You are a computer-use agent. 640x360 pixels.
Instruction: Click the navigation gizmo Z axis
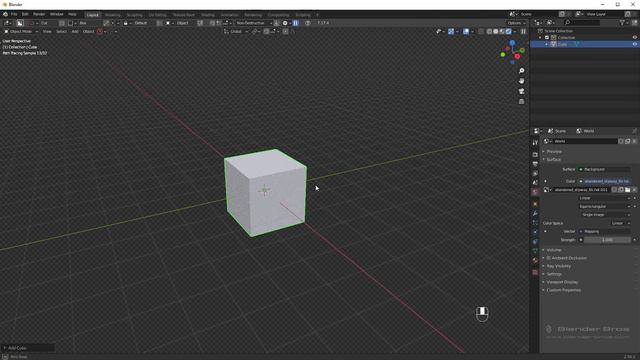point(512,43)
